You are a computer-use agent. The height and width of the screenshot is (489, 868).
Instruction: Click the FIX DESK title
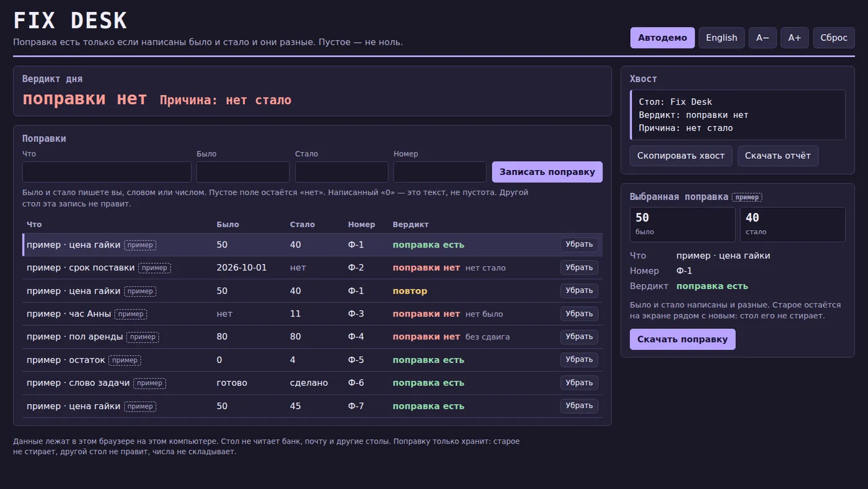tap(70, 21)
